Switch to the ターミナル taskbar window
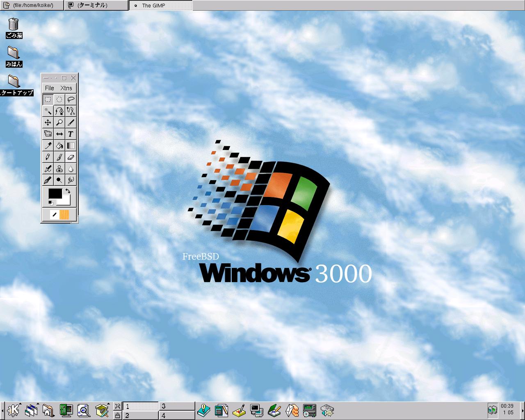The height and width of the screenshot is (420, 525). tap(96, 5)
